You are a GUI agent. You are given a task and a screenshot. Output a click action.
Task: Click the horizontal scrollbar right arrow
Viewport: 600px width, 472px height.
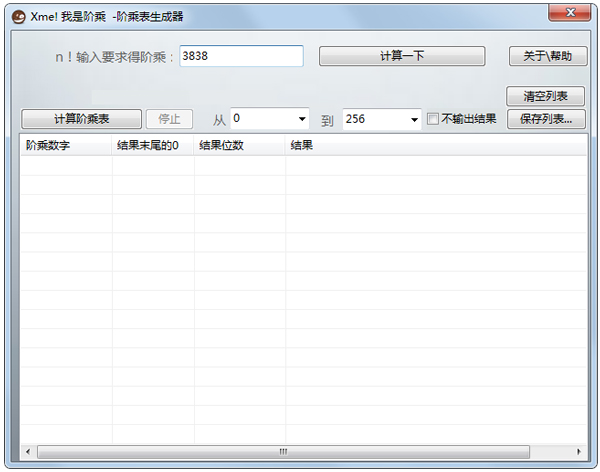579,451
